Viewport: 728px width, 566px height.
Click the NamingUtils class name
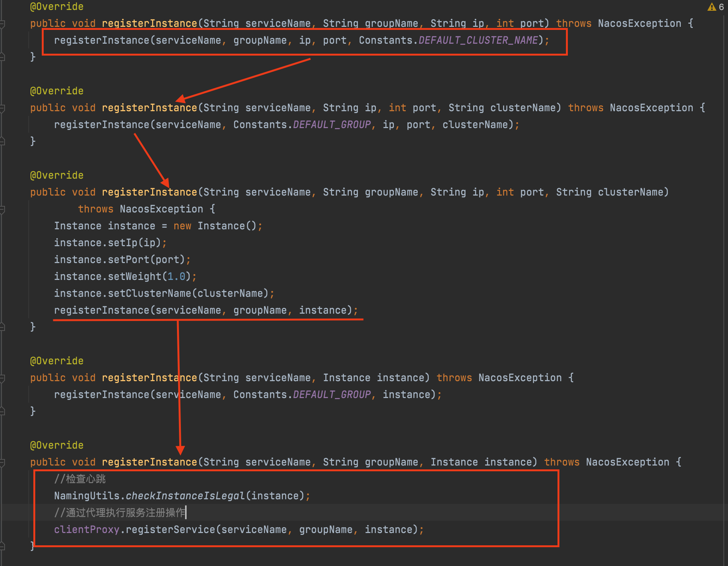[87, 496]
